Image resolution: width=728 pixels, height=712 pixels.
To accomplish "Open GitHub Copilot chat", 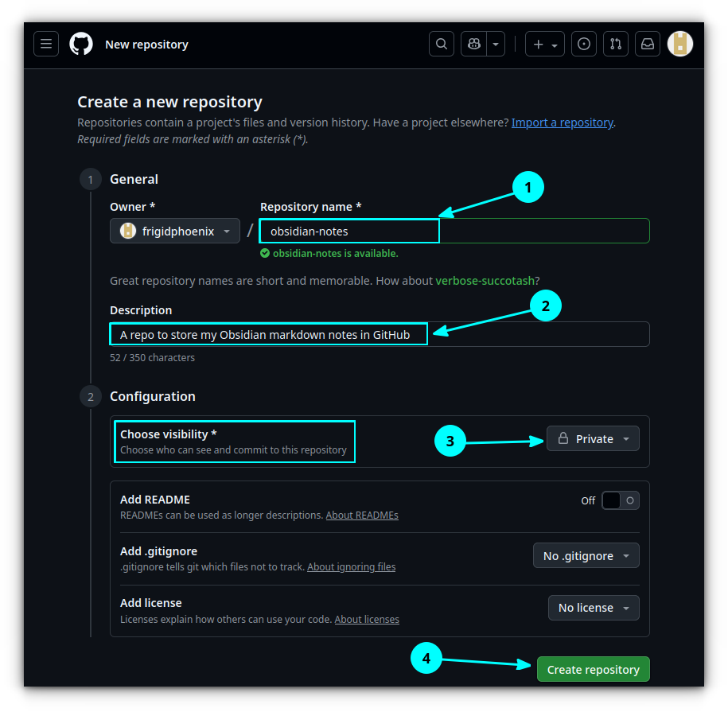I will coord(475,44).
